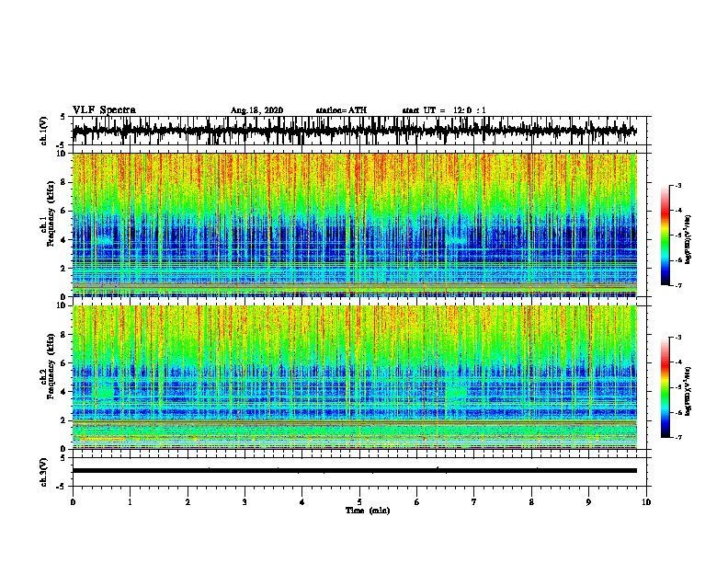Click time axis tick label "2"

tap(188, 502)
